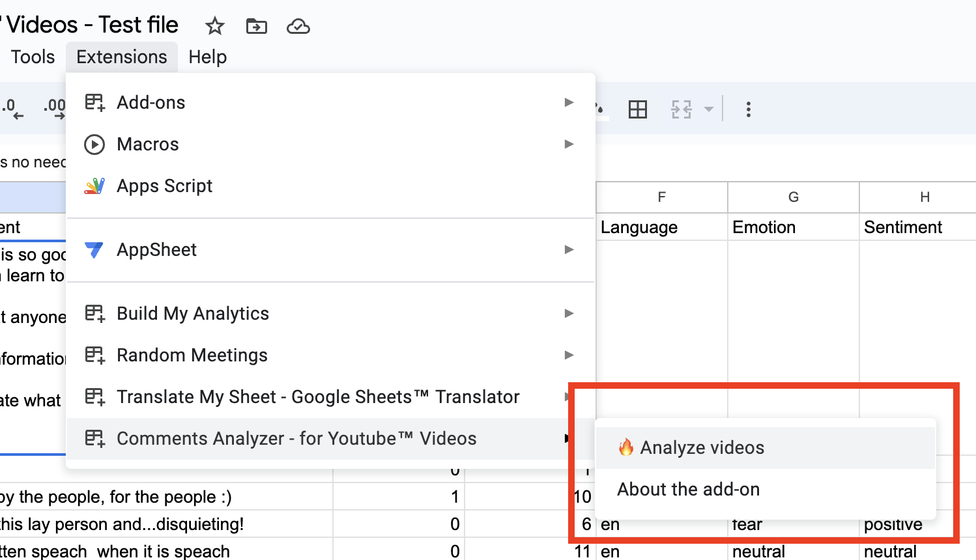Click the borders toolbar icon
976x560 pixels.
637,109
